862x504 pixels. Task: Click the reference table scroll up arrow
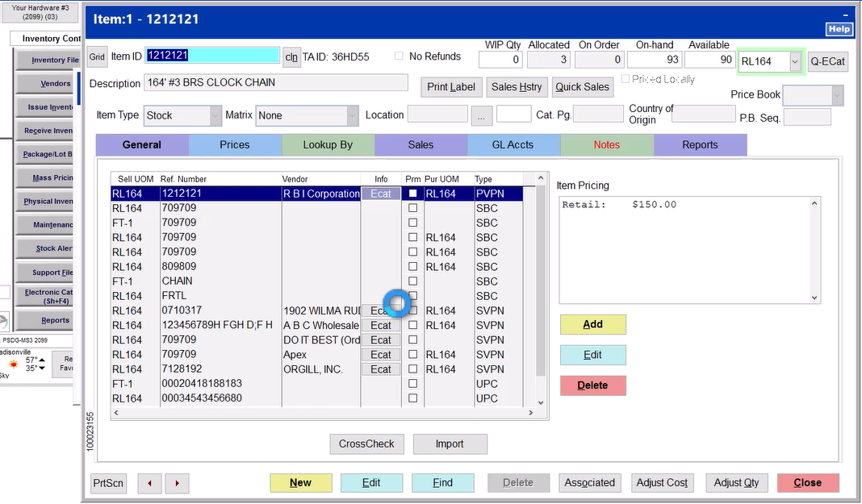pyautogui.click(x=541, y=178)
